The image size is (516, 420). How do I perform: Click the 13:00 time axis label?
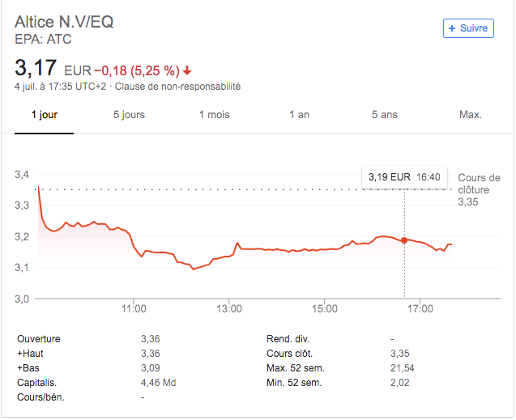[229, 309]
